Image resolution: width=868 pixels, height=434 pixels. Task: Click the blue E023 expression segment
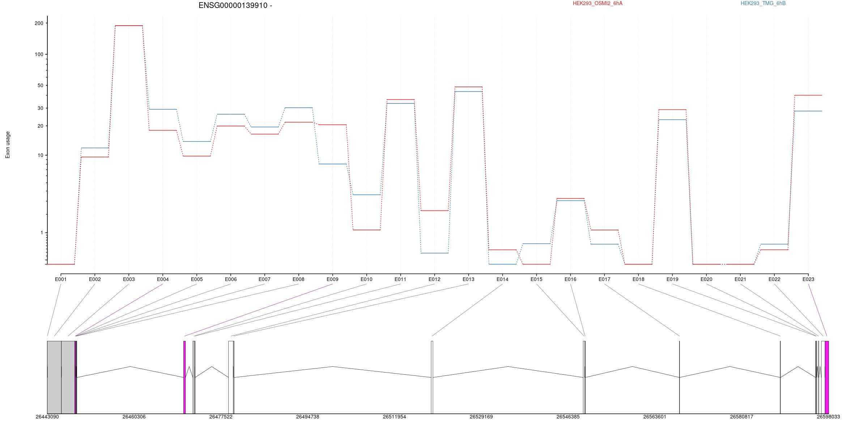click(808, 111)
